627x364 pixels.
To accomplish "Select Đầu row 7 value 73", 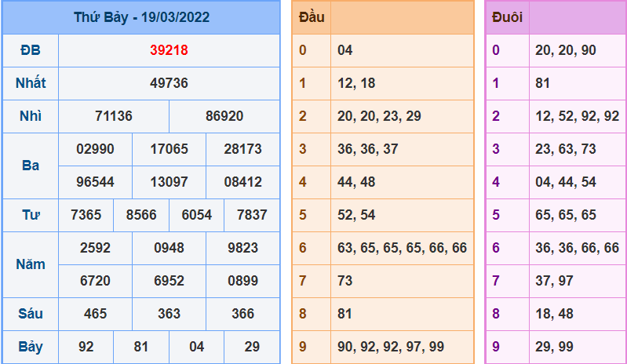I will click(x=344, y=281).
